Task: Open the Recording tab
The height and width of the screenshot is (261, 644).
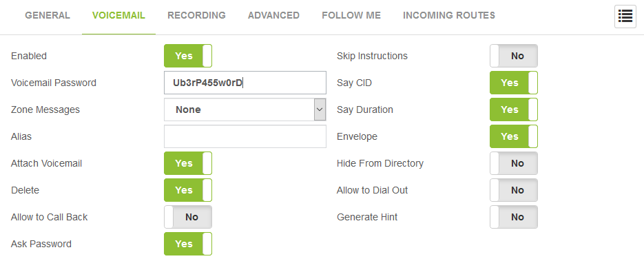Action: [196, 16]
